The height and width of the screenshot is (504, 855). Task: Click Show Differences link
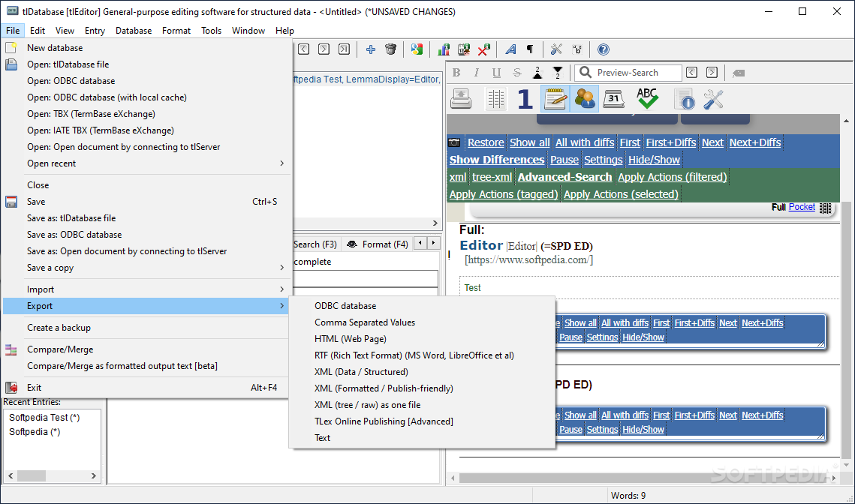[x=497, y=160]
